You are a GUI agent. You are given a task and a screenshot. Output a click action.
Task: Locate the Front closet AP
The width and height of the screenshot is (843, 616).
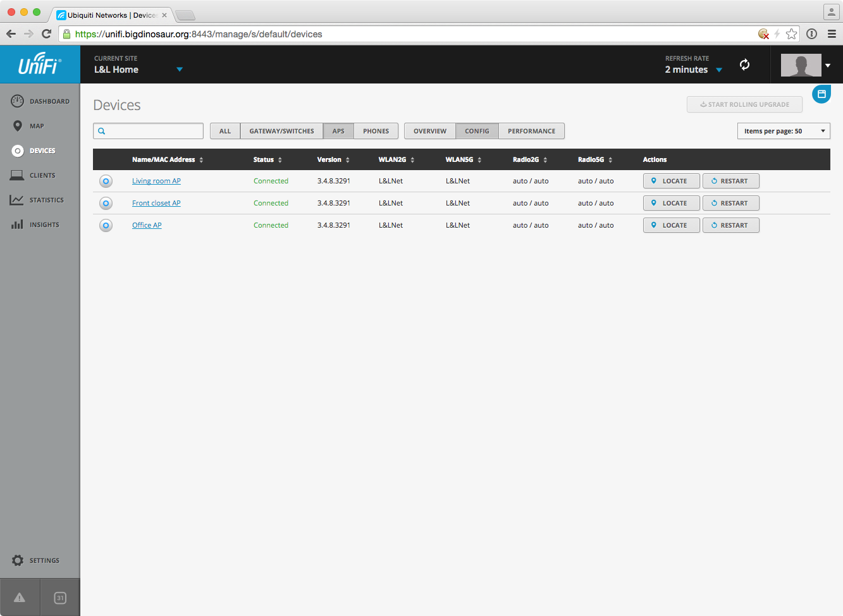671,203
